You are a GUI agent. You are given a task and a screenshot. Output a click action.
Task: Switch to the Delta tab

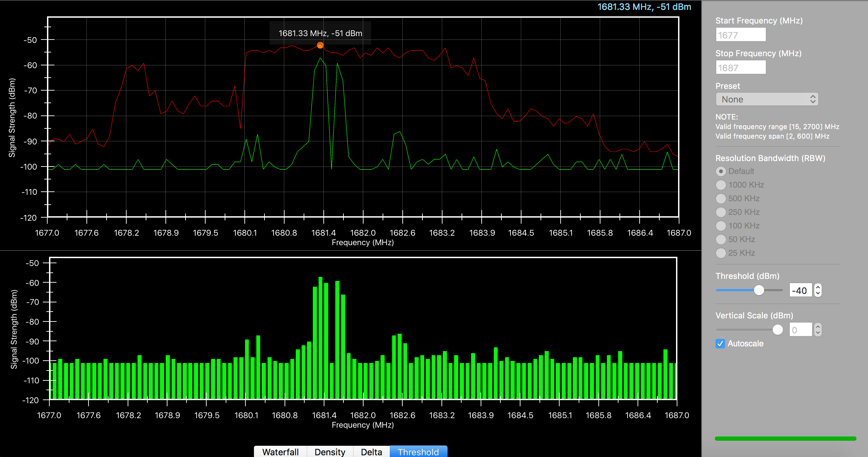click(371, 452)
